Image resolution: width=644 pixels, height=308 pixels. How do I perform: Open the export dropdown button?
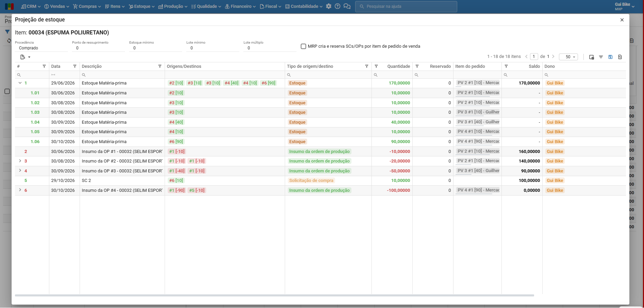pos(25,57)
